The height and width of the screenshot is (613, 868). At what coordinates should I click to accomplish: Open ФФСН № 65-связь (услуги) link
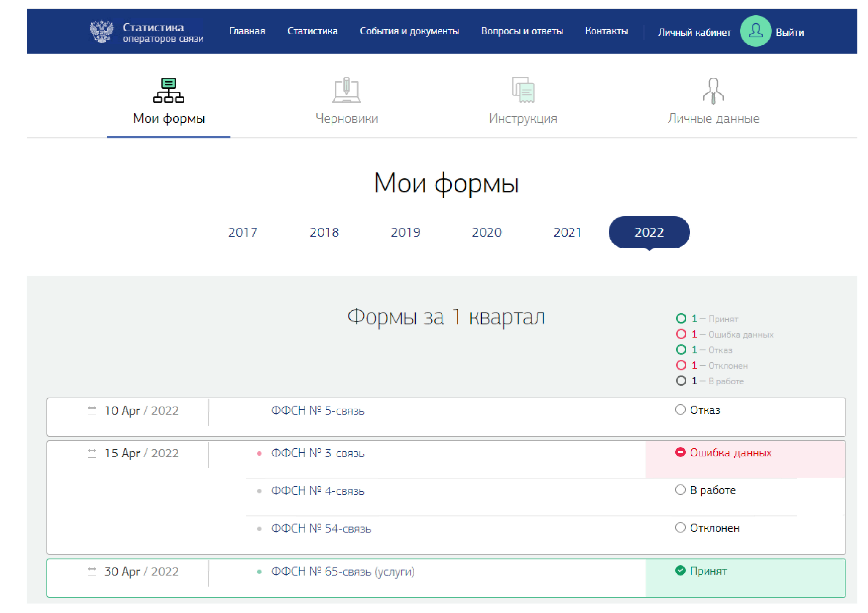click(x=342, y=572)
